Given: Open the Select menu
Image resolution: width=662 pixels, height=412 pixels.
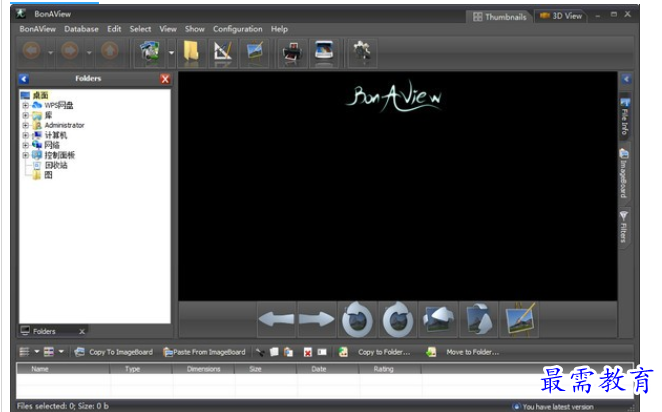Looking at the screenshot, I should (x=140, y=29).
